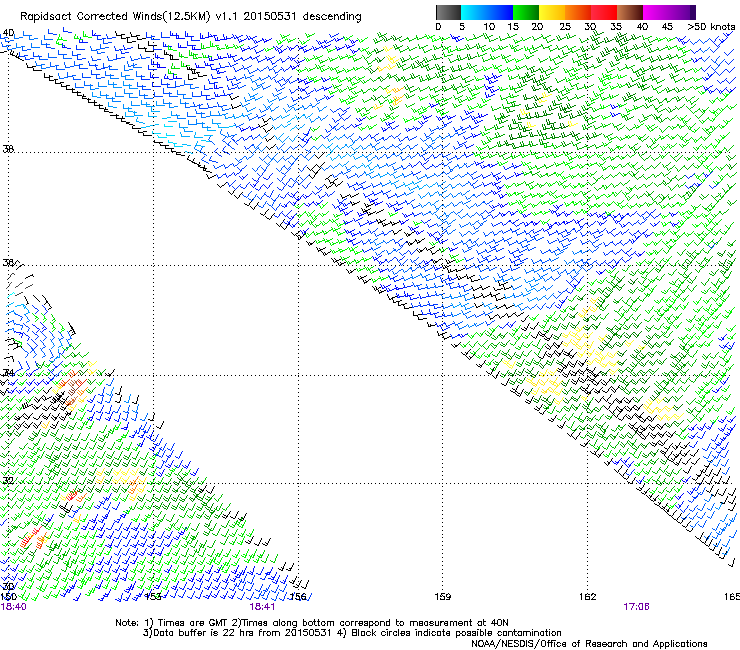Image resolution: width=740 pixels, height=650 pixels.
Task: Click the 'descending' word in the title
Action: click(x=332, y=16)
